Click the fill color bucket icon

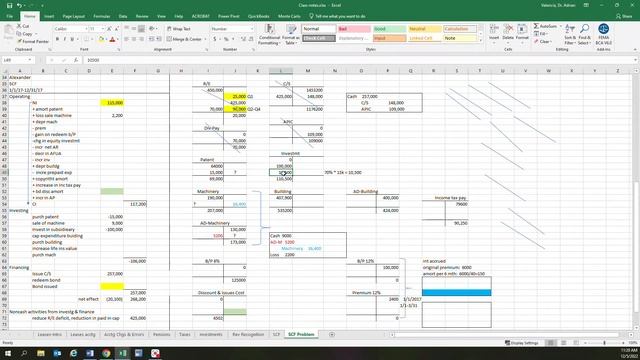pos(101,39)
